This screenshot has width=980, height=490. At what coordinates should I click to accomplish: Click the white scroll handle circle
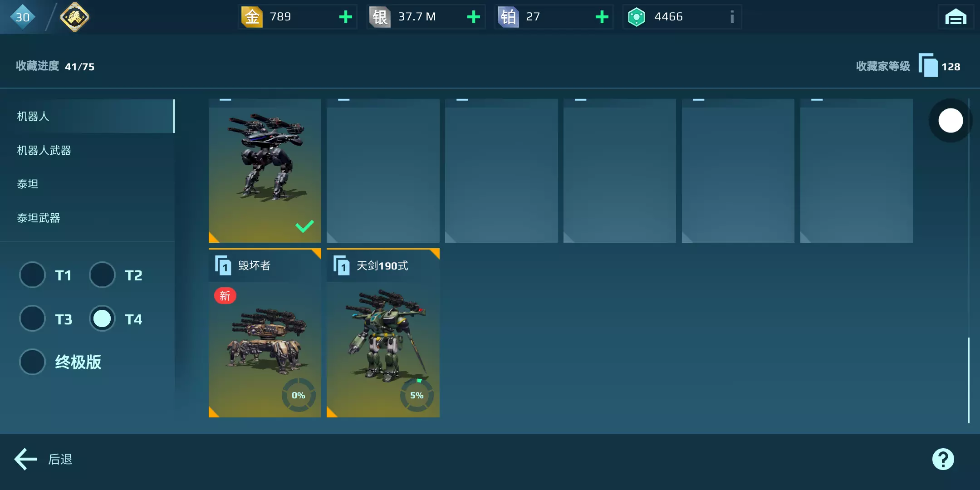(x=951, y=121)
